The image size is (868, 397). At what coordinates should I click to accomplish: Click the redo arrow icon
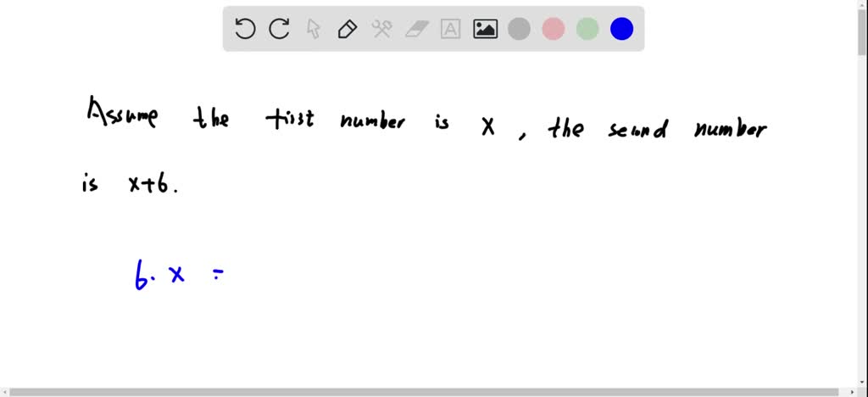pyautogui.click(x=279, y=29)
